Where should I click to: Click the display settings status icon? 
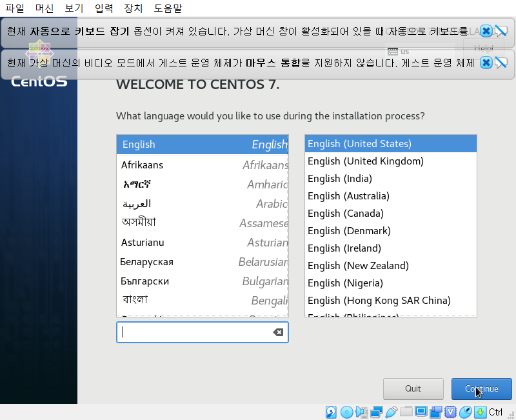coord(421,412)
